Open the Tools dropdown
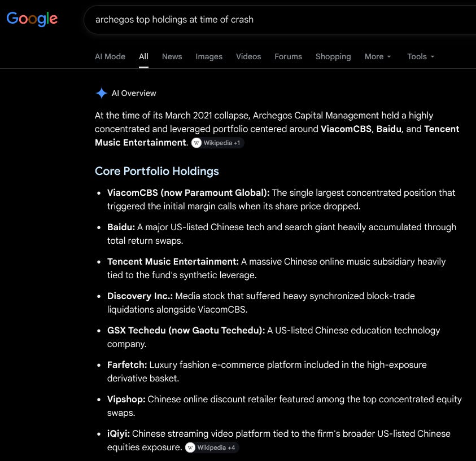Viewport: 476px width, 461px height. click(421, 56)
